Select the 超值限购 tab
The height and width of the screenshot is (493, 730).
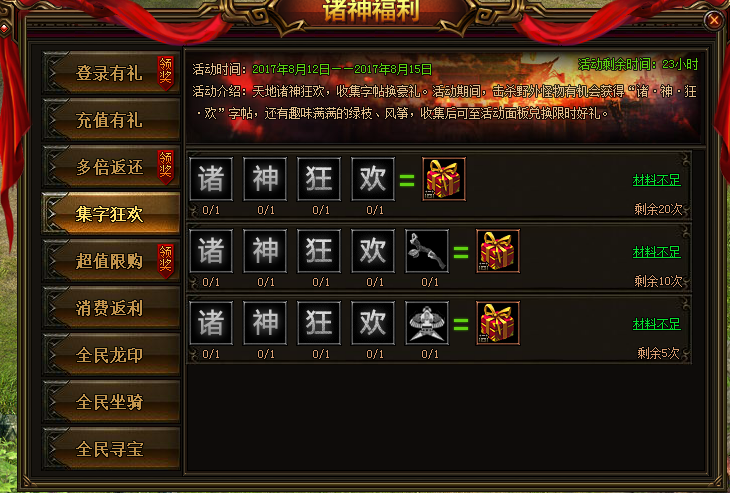point(111,261)
